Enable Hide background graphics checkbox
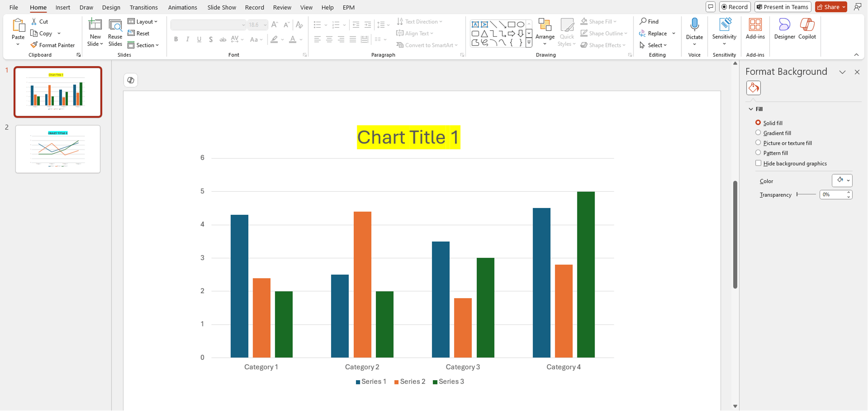The width and height of the screenshot is (868, 411). point(758,163)
